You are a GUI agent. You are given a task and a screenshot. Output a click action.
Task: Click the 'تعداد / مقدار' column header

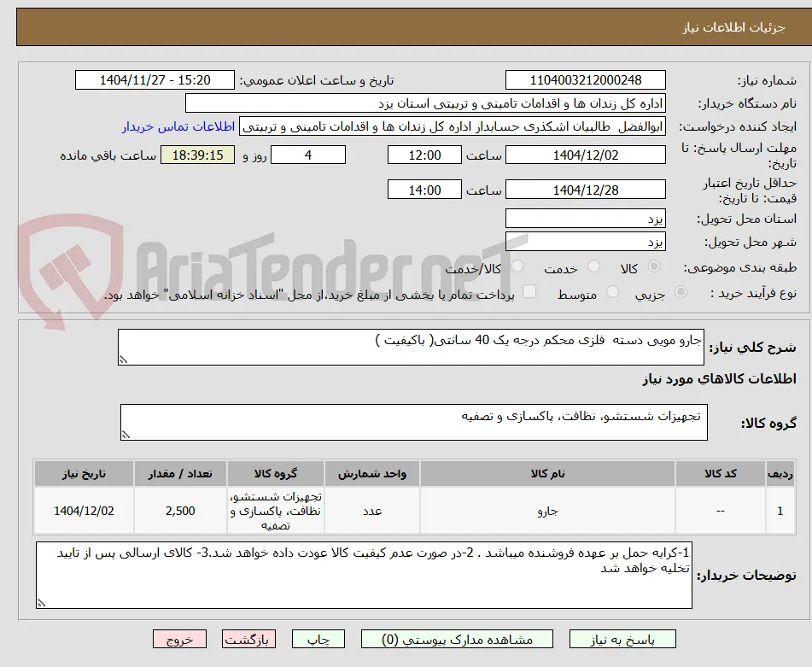click(x=180, y=473)
